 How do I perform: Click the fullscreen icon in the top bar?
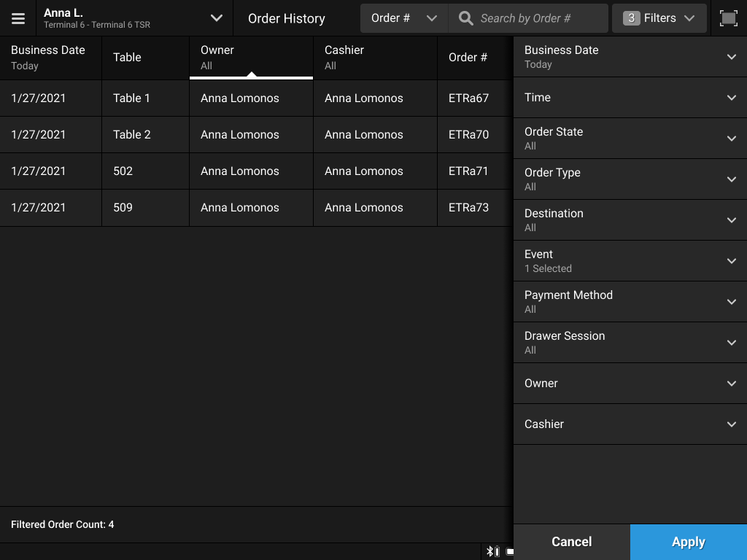click(728, 18)
